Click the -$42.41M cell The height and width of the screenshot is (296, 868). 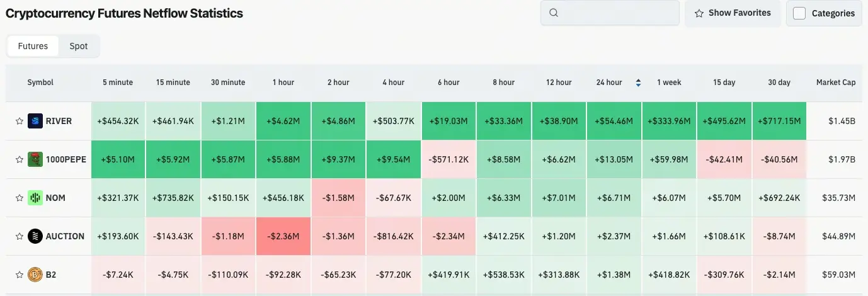(x=724, y=159)
